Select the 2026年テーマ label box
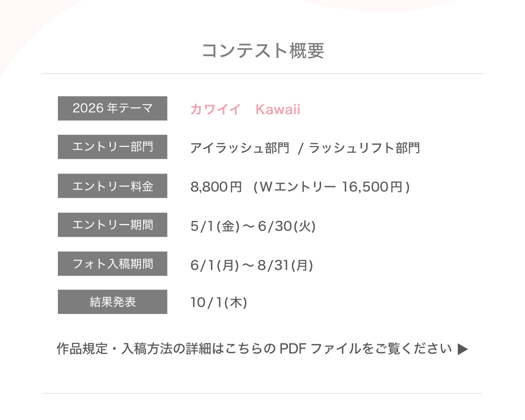This screenshot has height=420, width=525. pyautogui.click(x=112, y=108)
